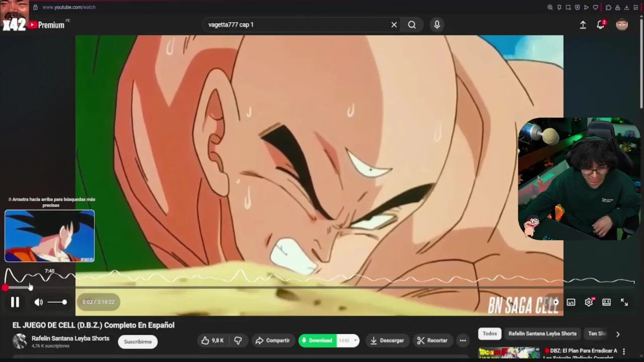Mute the video using the speaker icon
The image size is (644, 362).
click(x=39, y=302)
